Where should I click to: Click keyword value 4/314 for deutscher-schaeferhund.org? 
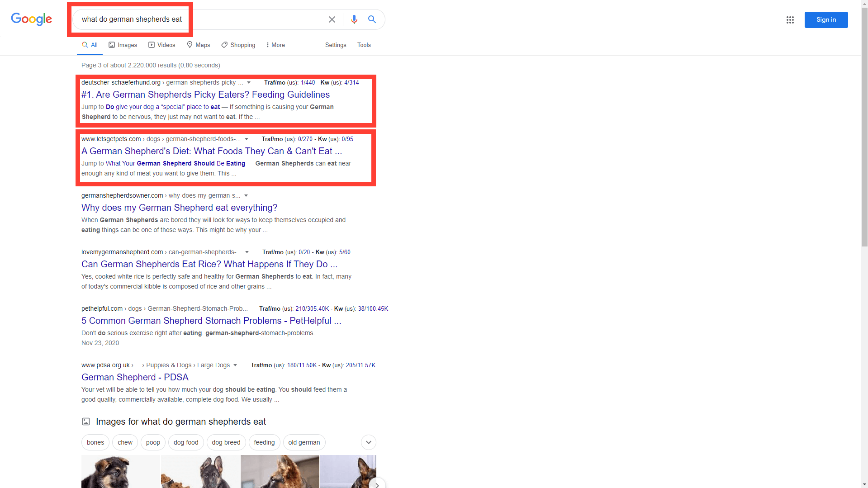[351, 83]
